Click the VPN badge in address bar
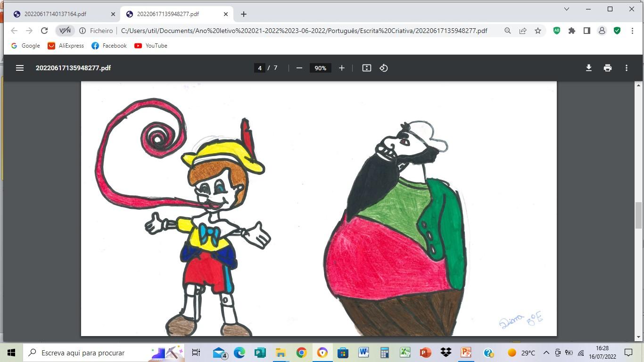 click(65, 31)
